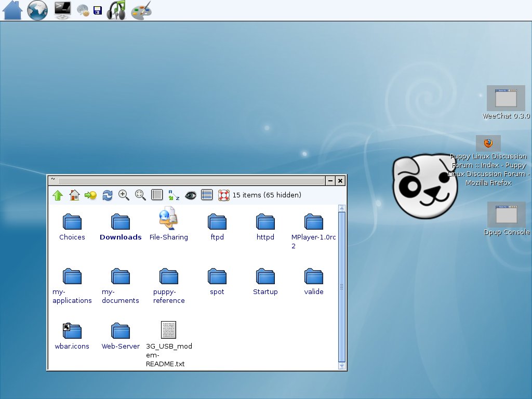
Task: Select the ftpd folder
Action: pyautogui.click(x=217, y=227)
